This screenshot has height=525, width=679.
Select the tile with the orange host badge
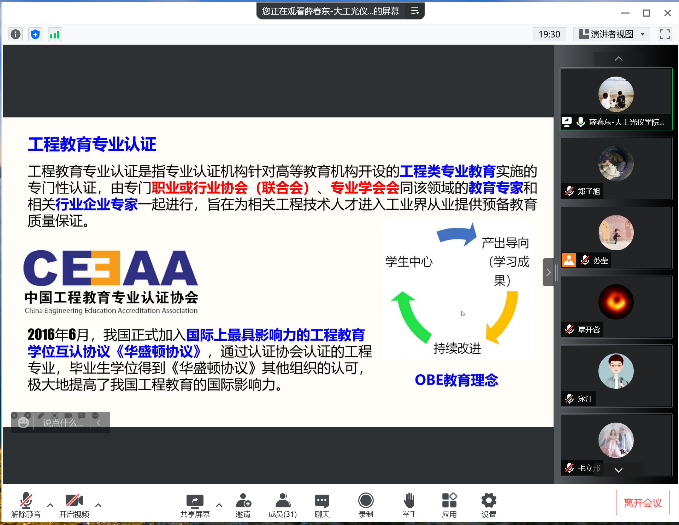click(x=616, y=237)
